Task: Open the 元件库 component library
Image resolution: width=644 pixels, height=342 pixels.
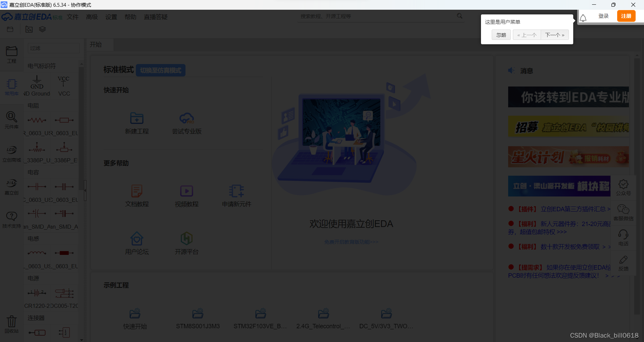Action: click(x=11, y=120)
